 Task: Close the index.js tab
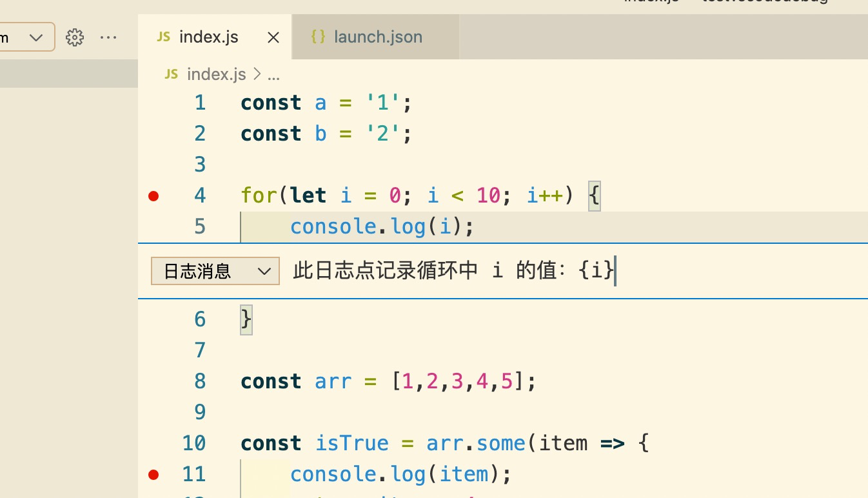[273, 38]
